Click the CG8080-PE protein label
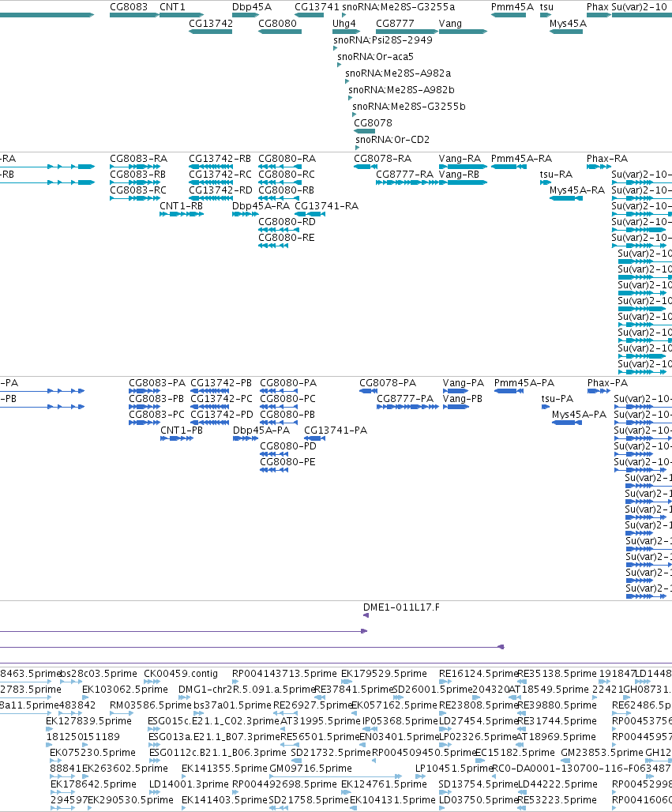Viewport: 672px width, 812px height. click(x=288, y=462)
